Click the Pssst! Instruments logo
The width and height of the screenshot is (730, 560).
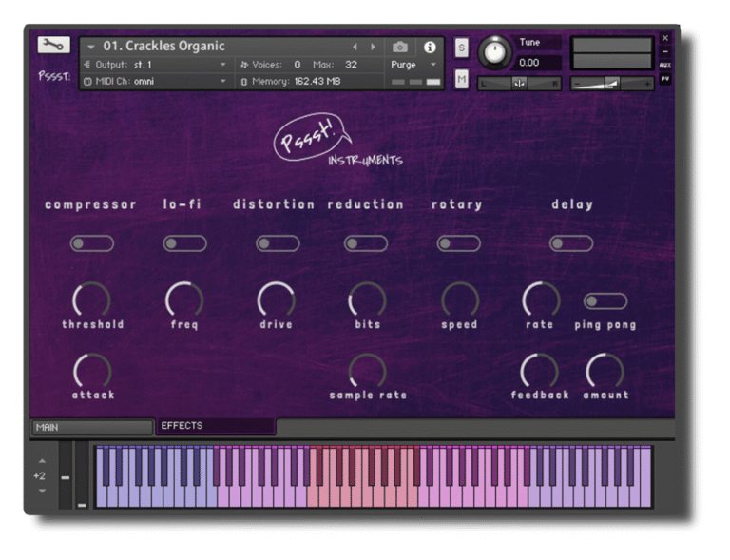tap(337, 141)
